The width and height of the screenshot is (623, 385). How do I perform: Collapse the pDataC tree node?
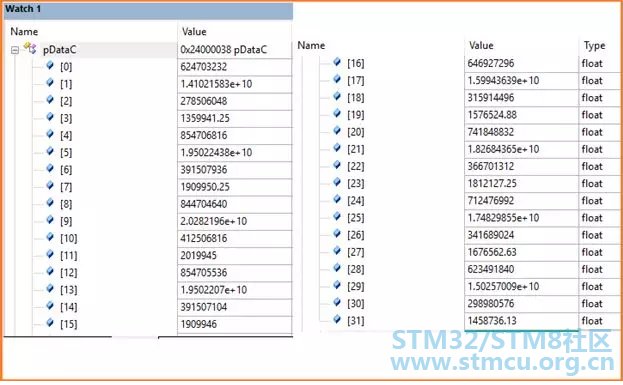tap(15, 50)
